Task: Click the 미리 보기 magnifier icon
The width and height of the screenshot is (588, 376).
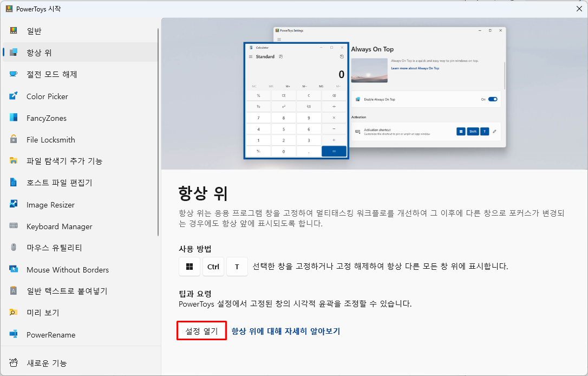Action: click(x=14, y=312)
